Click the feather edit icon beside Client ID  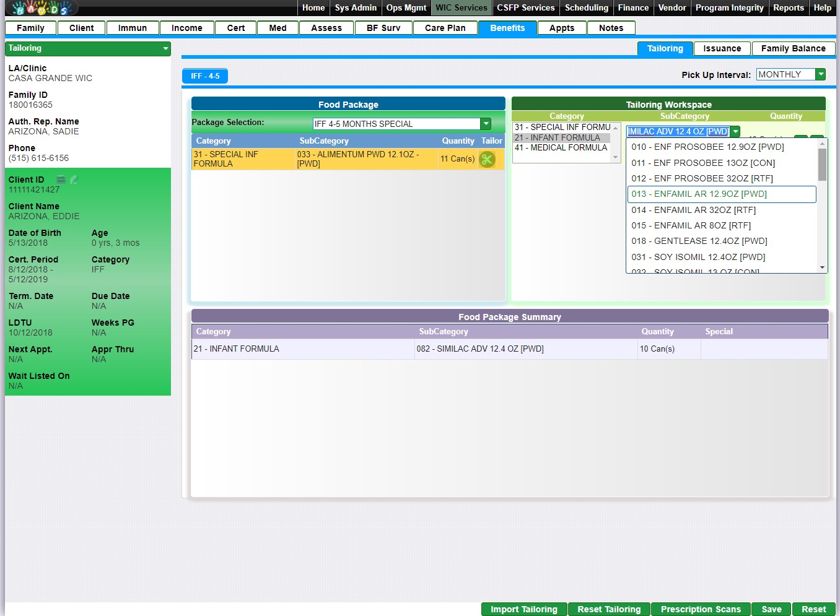point(74,180)
